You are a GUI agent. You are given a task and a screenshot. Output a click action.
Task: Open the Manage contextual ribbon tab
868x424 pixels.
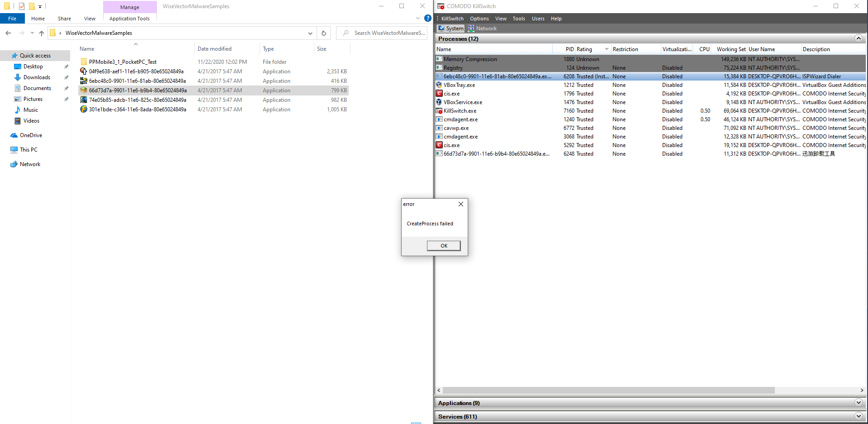click(130, 7)
